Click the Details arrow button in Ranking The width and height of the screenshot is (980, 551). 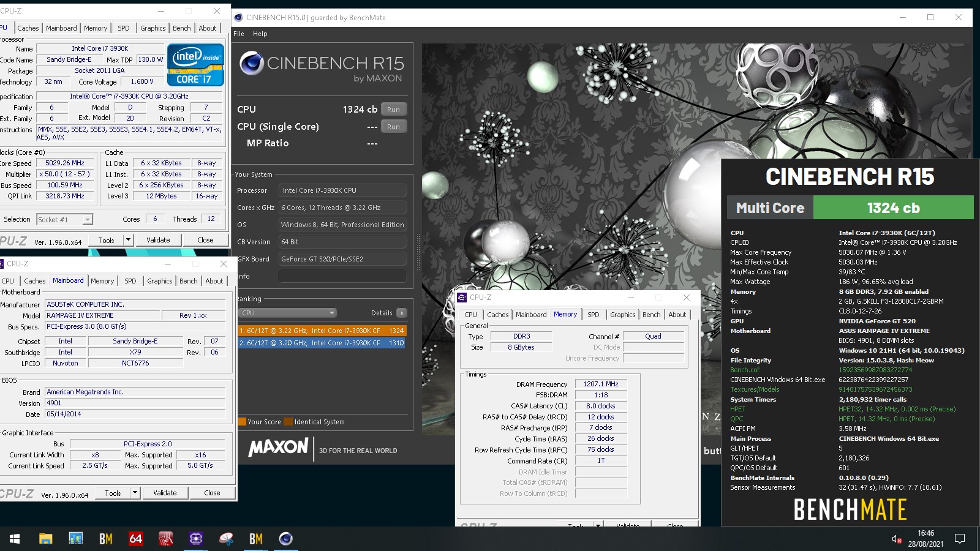[402, 313]
